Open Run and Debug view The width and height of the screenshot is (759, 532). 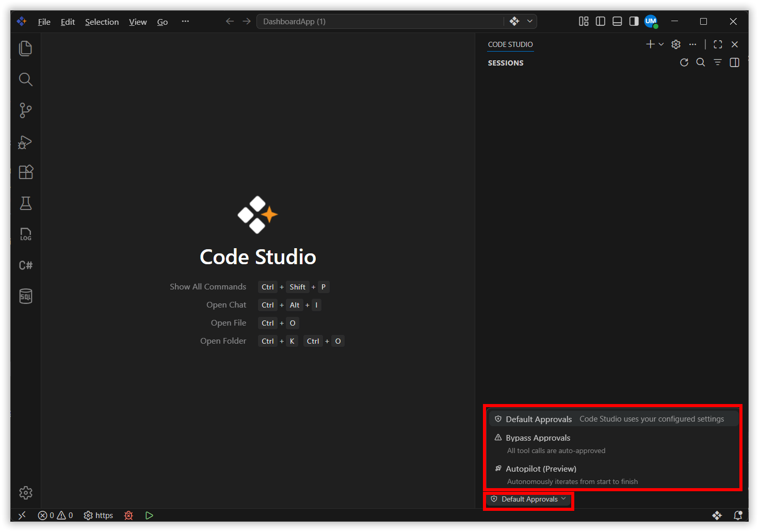pos(26,141)
